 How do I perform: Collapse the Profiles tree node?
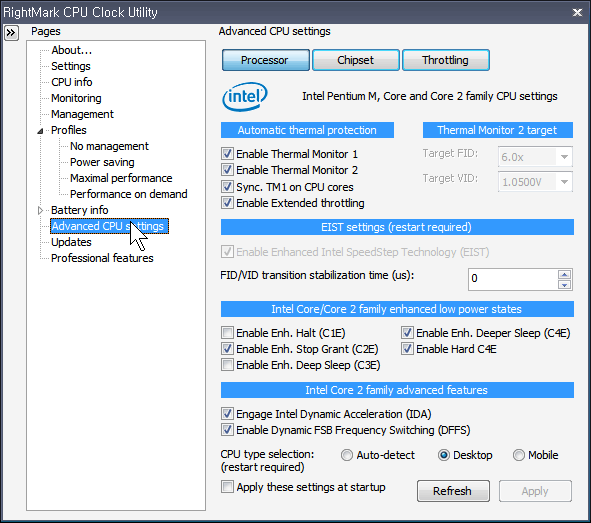click(x=40, y=131)
